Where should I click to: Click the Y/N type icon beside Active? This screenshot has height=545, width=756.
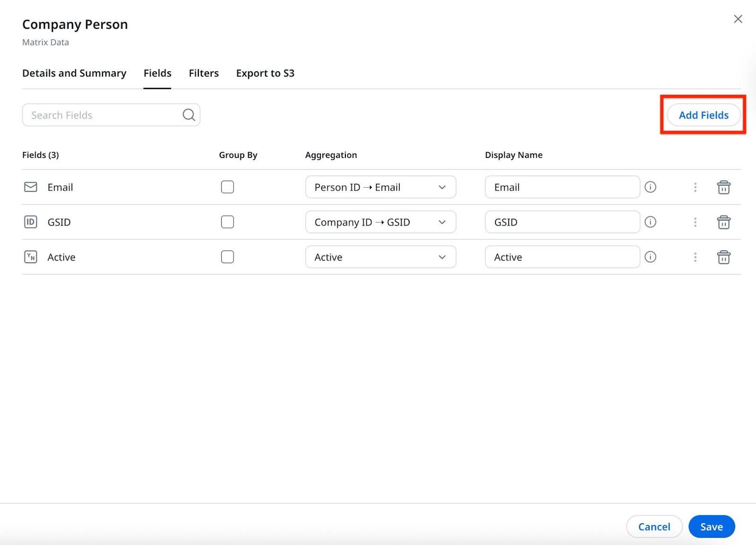click(30, 257)
